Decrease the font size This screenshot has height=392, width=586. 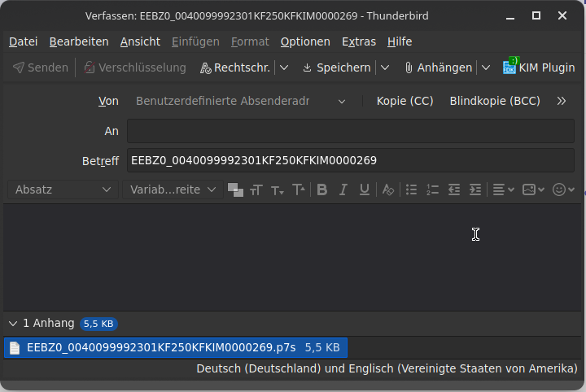pyautogui.click(x=278, y=190)
